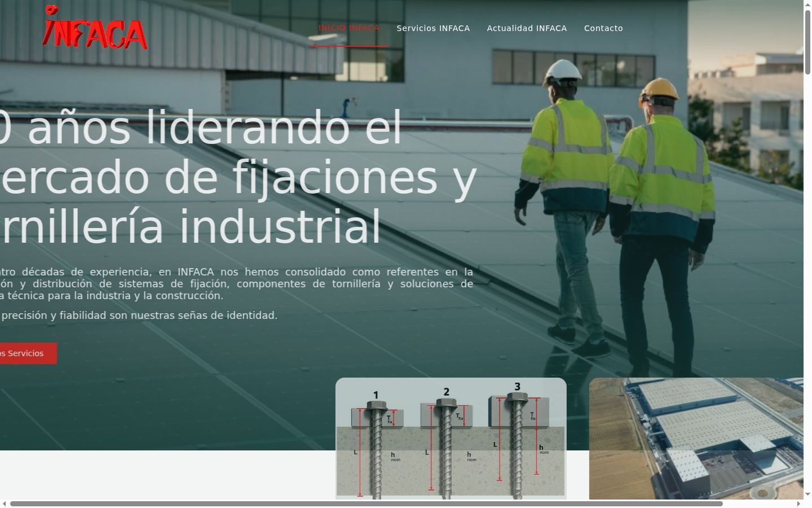Click the scroll down arrow
Screen dimensions: 812x508
pyautogui.click(x=807, y=494)
